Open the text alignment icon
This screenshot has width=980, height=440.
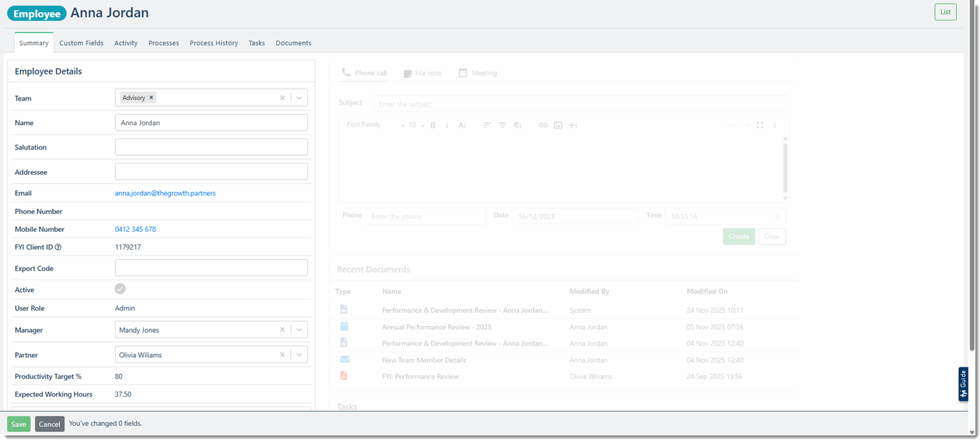tap(487, 125)
